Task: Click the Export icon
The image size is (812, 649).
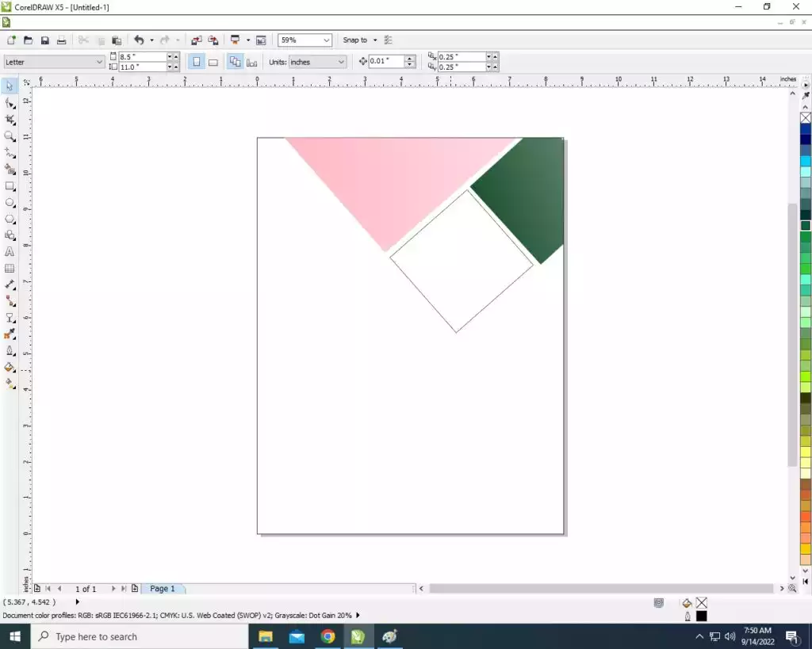Action: coord(213,40)
